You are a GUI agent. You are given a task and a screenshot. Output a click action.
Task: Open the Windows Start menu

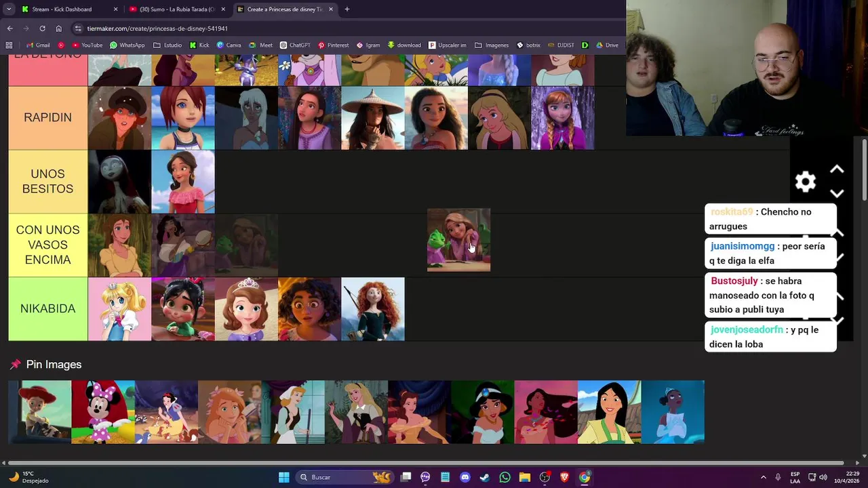click(284, 477)
